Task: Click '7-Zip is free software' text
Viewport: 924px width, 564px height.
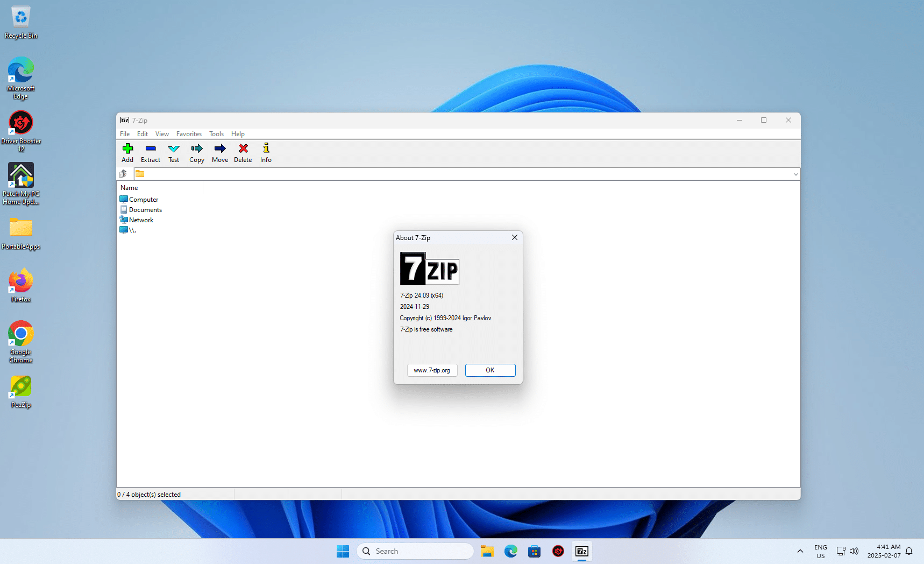Action: [426, 329]
